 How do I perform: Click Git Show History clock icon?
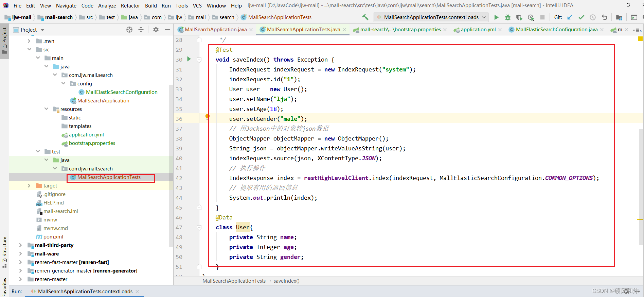(593, 17)
